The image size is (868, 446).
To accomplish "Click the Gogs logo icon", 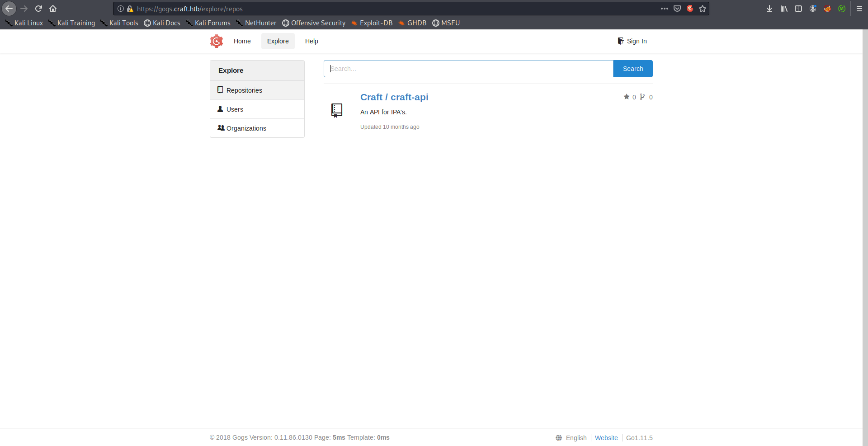I will tap(217, 41).
